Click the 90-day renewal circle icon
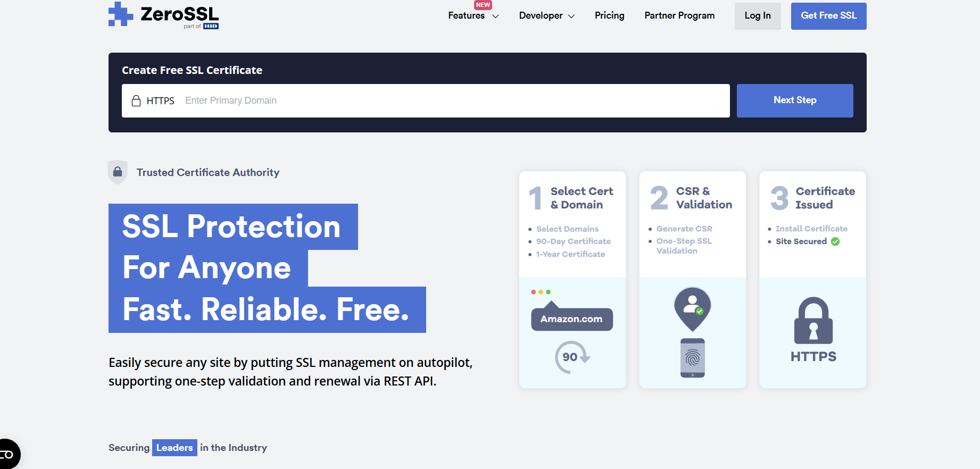This screenshot has width=980, height=469. [x=571, y=357]
